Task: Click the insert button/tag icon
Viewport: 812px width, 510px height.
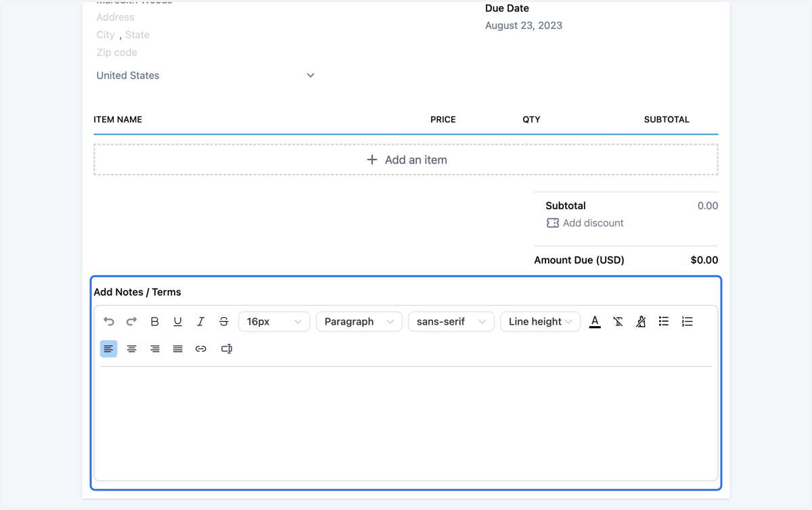Action: click(x=227, y=348)
